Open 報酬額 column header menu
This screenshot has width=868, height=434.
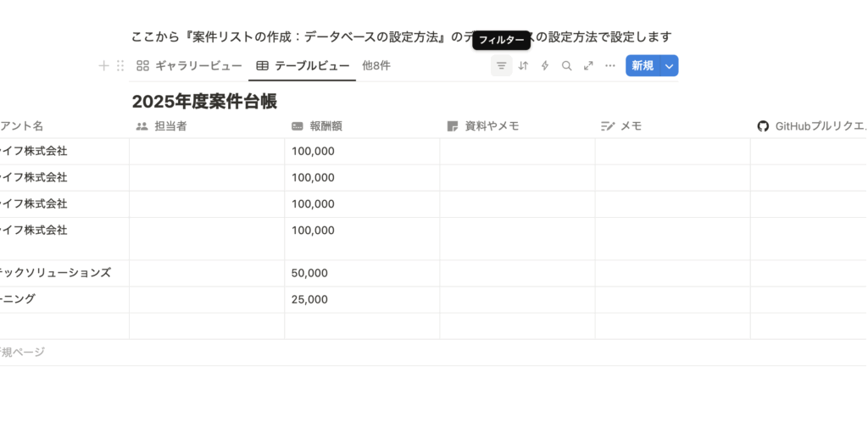tap(325, 125)
